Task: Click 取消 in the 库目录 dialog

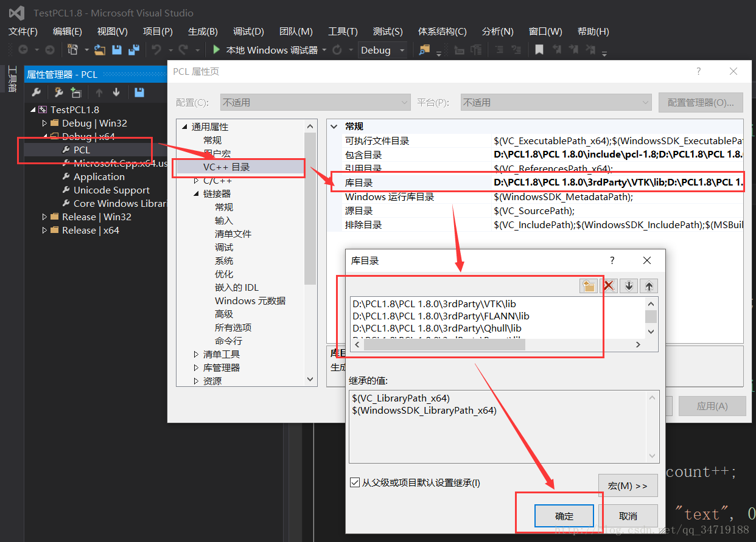Action: 628,516
